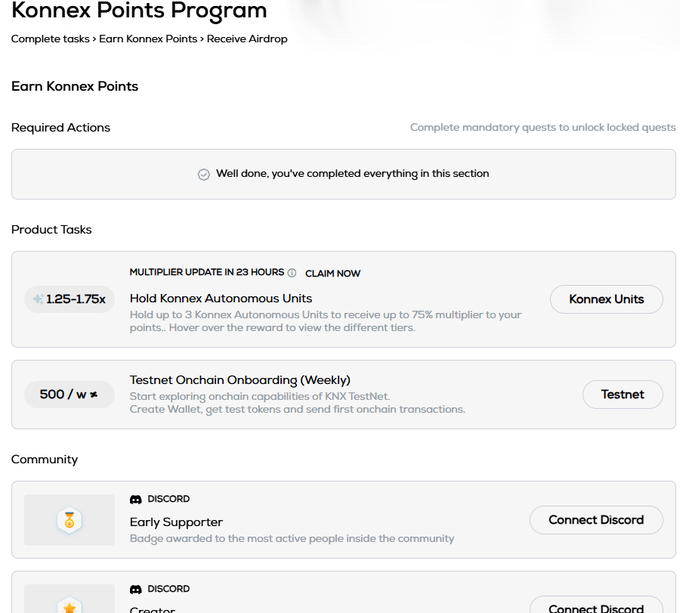Click 'Complete tasks' breadcrumb text
Screen dimensions: 680x613
50,39
